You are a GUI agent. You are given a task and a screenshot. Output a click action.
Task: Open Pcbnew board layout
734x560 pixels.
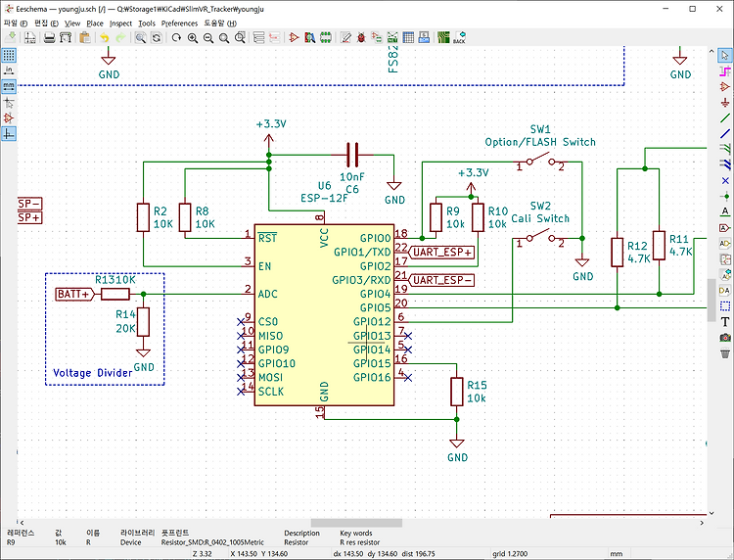443,37
